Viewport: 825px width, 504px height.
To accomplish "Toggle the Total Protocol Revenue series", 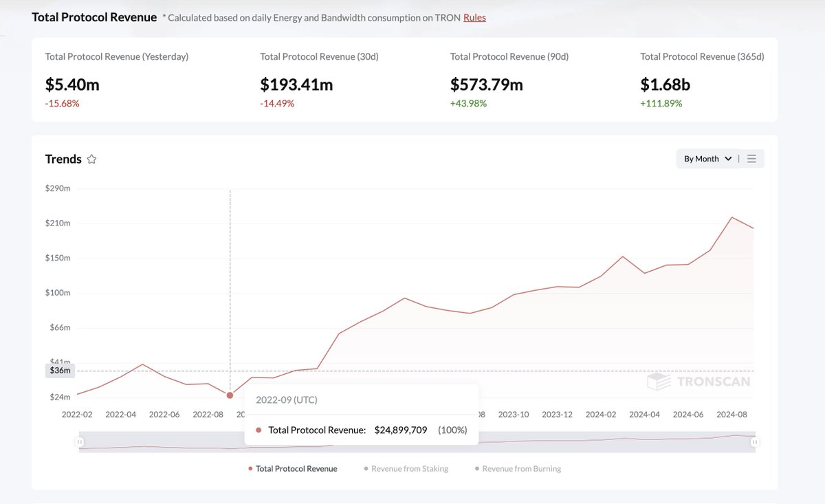I will [x=297, y=468].
